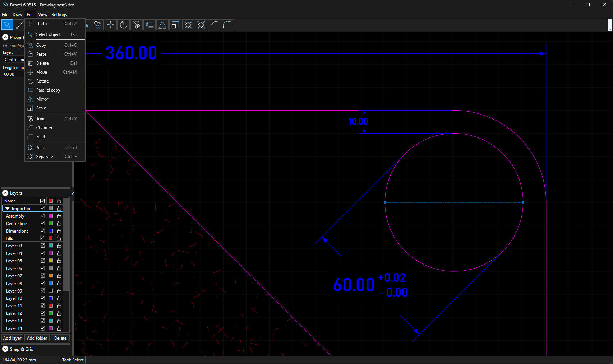Choose Parallel copy from Edit menu
613x364 pixels.
click(x=55, y=90)
